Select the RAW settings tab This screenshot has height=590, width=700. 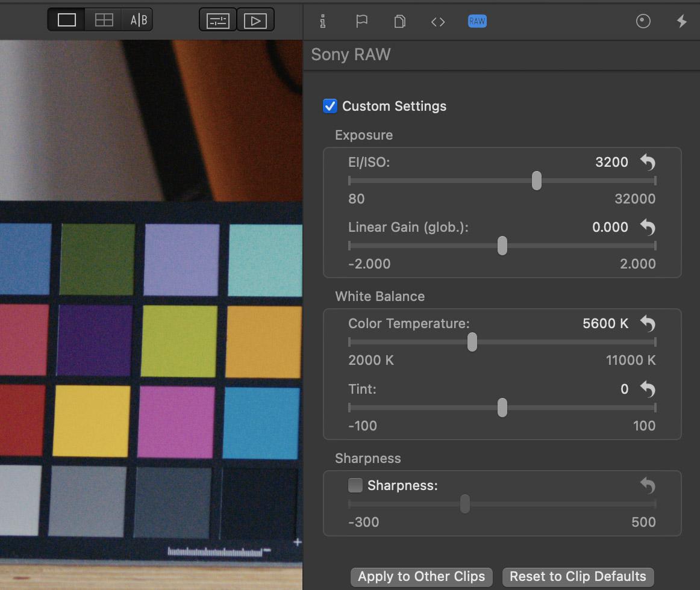pos(477,21)
